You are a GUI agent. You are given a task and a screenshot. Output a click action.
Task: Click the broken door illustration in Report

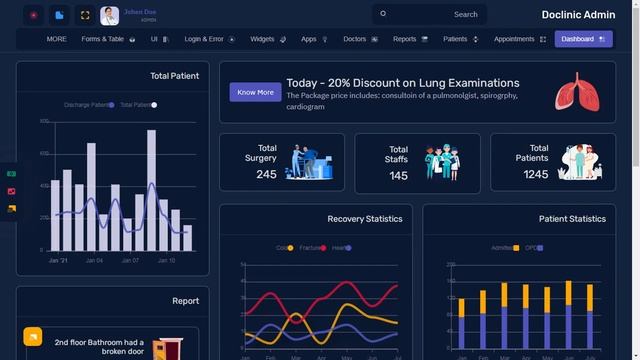(167, 348)
